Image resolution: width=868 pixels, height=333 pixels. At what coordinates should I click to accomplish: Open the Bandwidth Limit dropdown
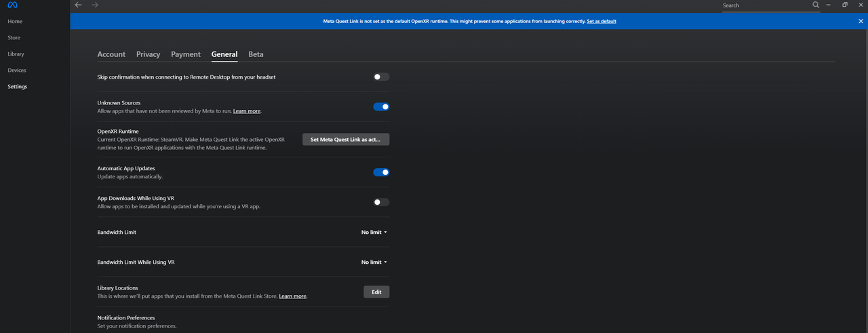pyautogui.click(x=374, y=232)
